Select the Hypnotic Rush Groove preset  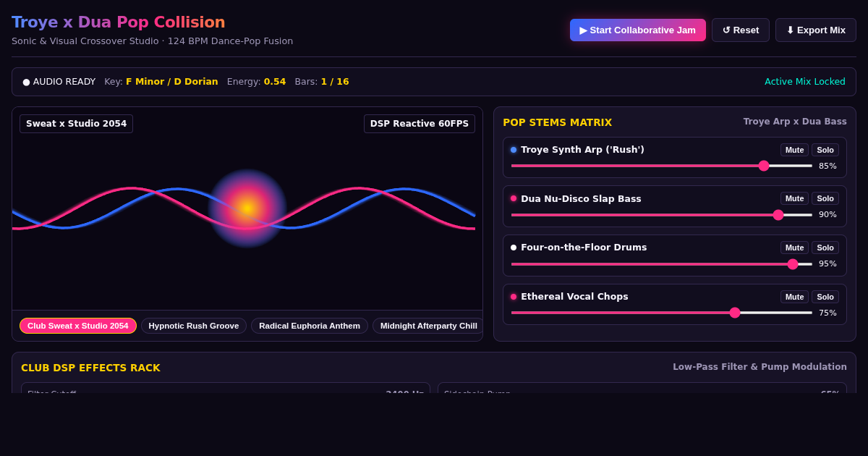(x=194, y=326)
